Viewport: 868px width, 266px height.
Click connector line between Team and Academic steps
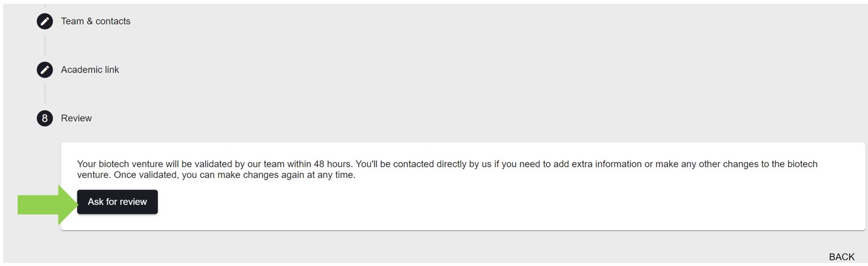[45, 45]
